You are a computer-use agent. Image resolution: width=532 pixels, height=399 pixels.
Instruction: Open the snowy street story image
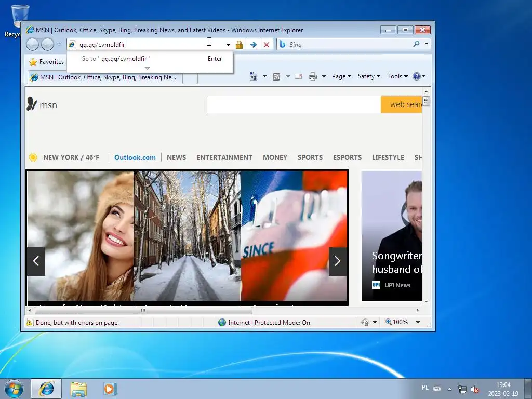coord(187,236)
